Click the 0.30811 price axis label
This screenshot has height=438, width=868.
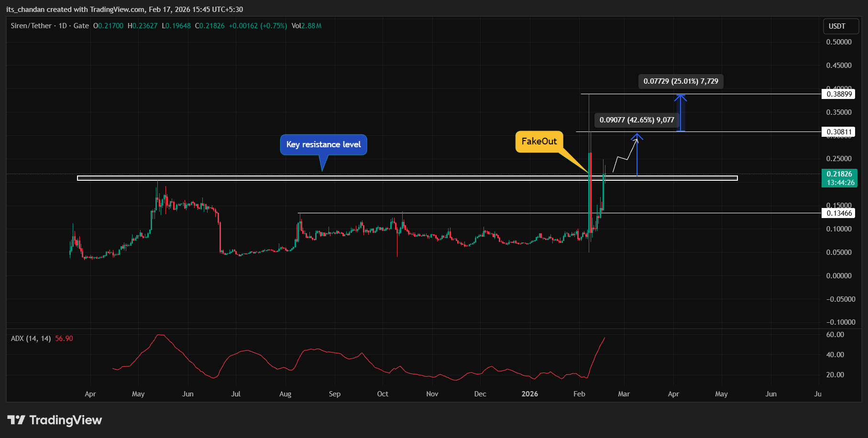click(839, 132)
